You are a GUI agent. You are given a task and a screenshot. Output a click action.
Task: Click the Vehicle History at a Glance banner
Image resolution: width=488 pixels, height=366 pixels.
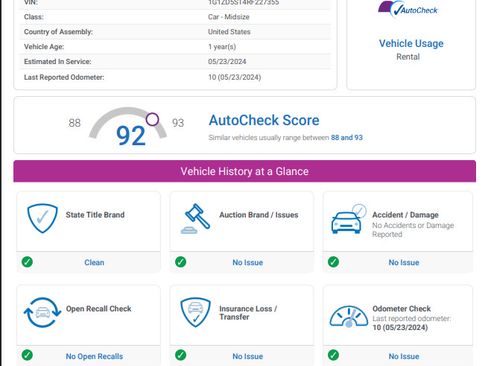coord(245,171)
